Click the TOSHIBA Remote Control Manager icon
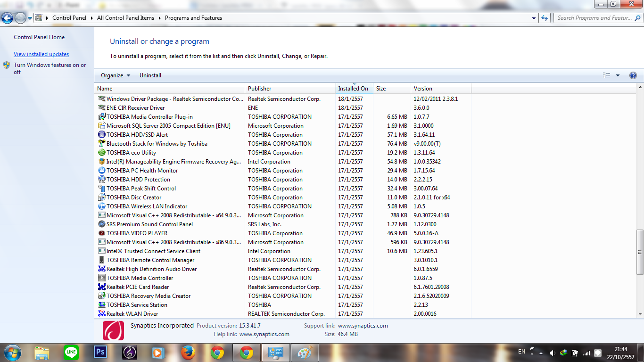 (101, 260)
